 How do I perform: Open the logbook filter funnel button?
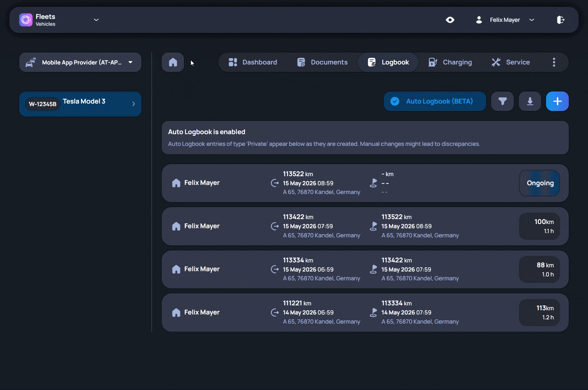pos(502,101)
